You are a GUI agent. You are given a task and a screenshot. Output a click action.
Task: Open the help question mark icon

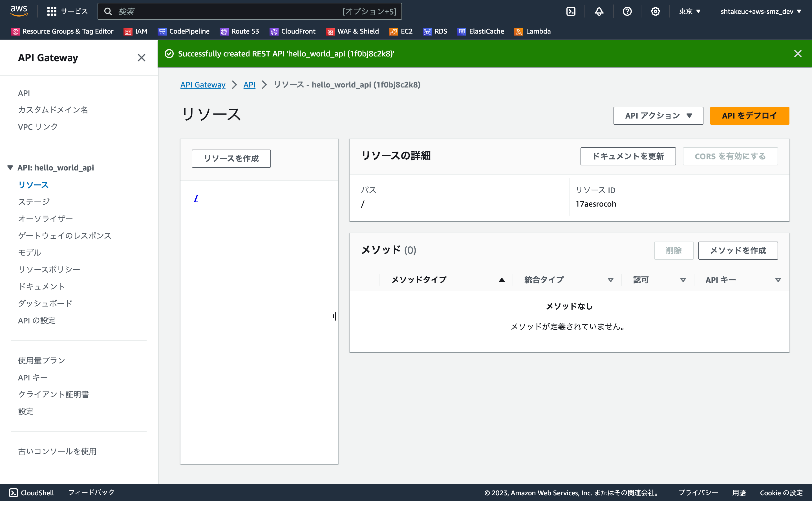(627, 11)
